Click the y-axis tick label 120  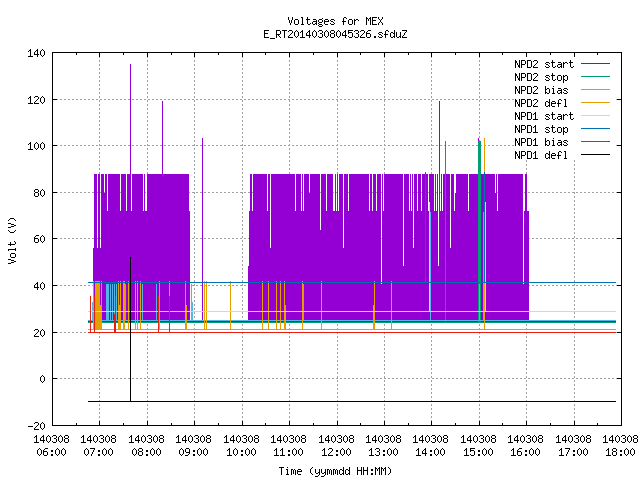[36, 100]
